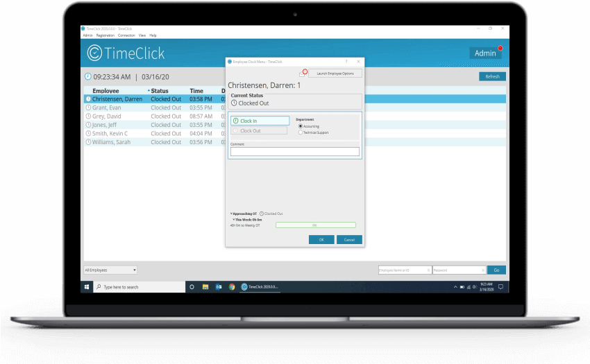Open the Registration menu

(x=106, y=35)
